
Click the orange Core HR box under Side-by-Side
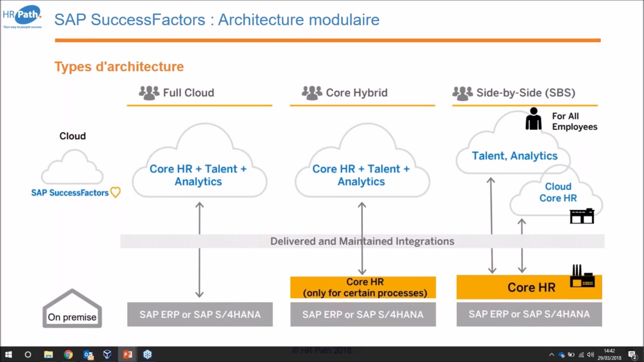pos(529,287)
